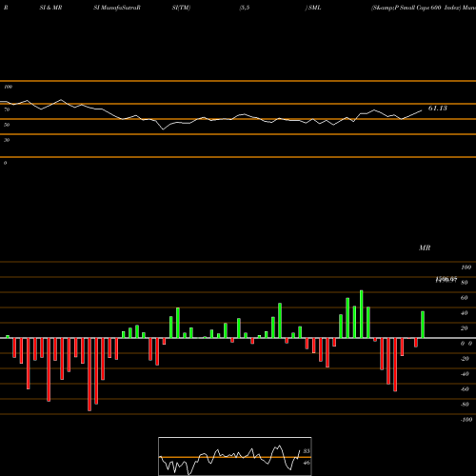Click the RSI value label 61.13
476x476 pixels.
(438, 109)
